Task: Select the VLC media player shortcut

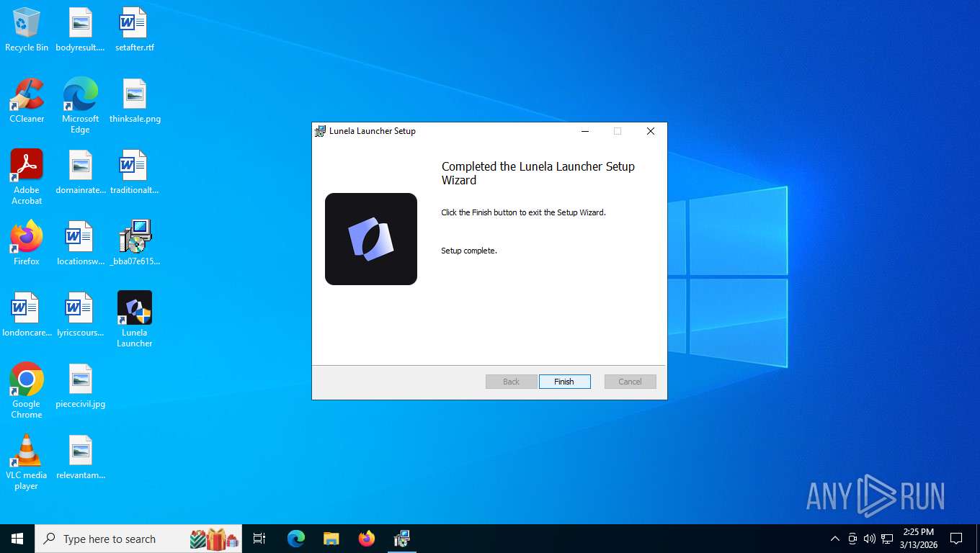Action: [27, 462]
